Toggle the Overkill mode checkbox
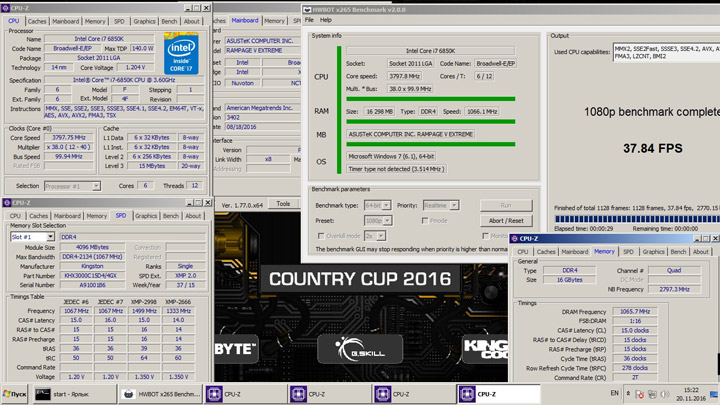 (x=321, y=236)
